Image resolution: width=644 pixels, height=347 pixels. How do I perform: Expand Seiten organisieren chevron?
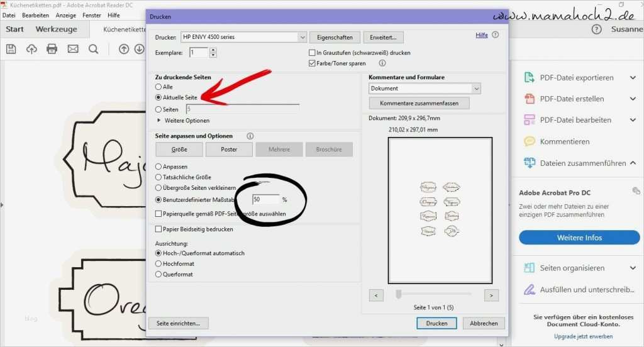pyautogui.click(x=633, y=268)
